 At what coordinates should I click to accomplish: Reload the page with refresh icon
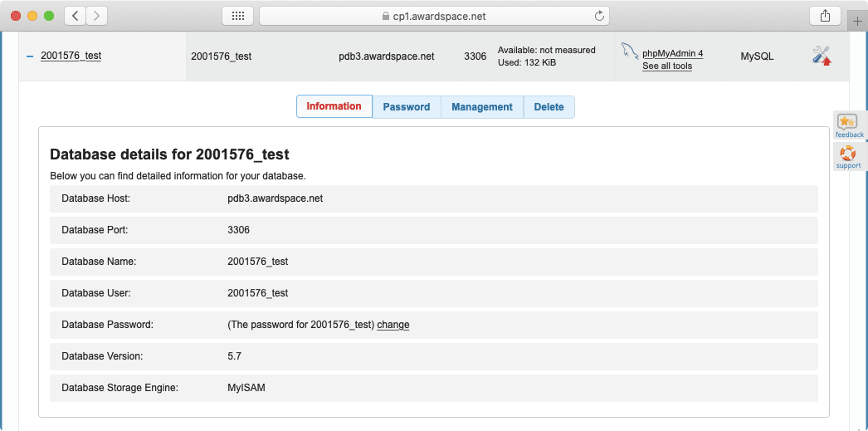pyautogui.click(x=599, y=16)
